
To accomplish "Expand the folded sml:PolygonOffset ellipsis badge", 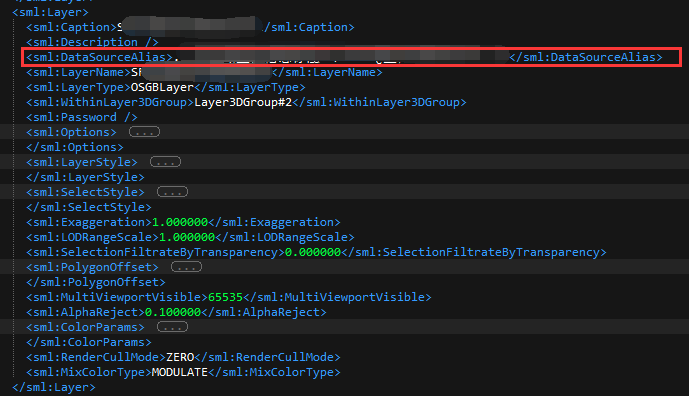I will [186, 267].
